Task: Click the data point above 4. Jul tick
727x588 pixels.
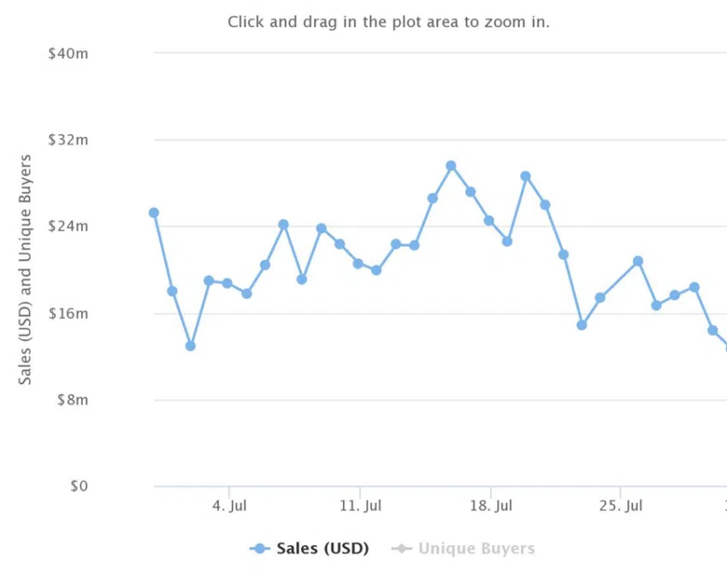Action: click(x=228, y=283)
